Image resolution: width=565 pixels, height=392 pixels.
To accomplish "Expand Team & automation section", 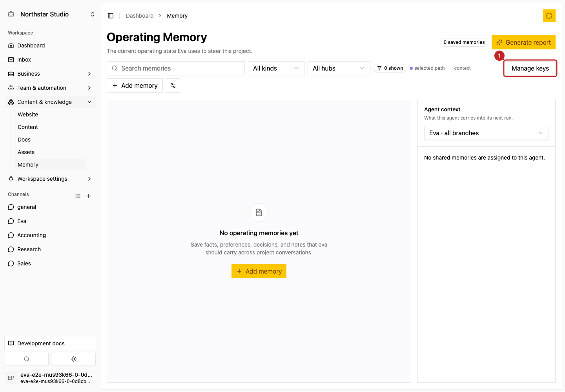I will (89, 88).
